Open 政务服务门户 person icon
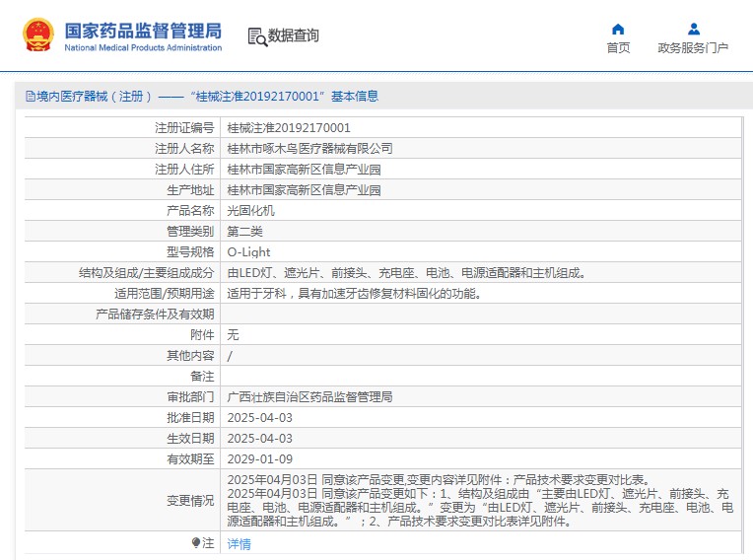This screenshot has width=753, height=560. [x=694, y=30]
